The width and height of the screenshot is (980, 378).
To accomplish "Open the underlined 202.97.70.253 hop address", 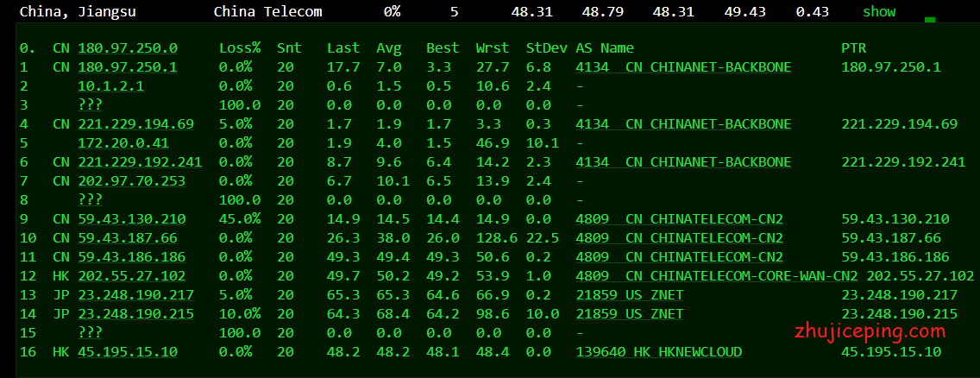I will tap(131, 181).
